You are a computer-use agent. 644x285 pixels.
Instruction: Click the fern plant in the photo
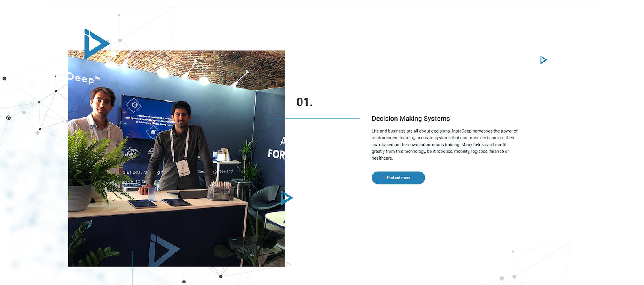(95, 165)
